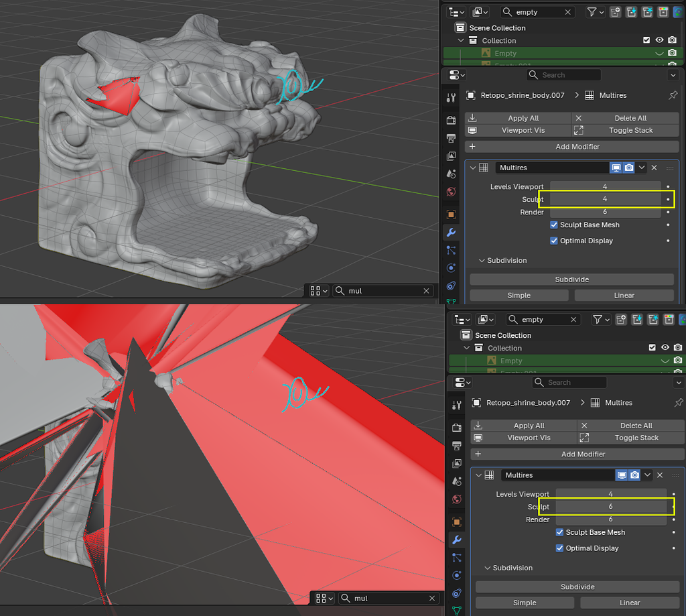Pin the lower properties panel context

(679, 402)
